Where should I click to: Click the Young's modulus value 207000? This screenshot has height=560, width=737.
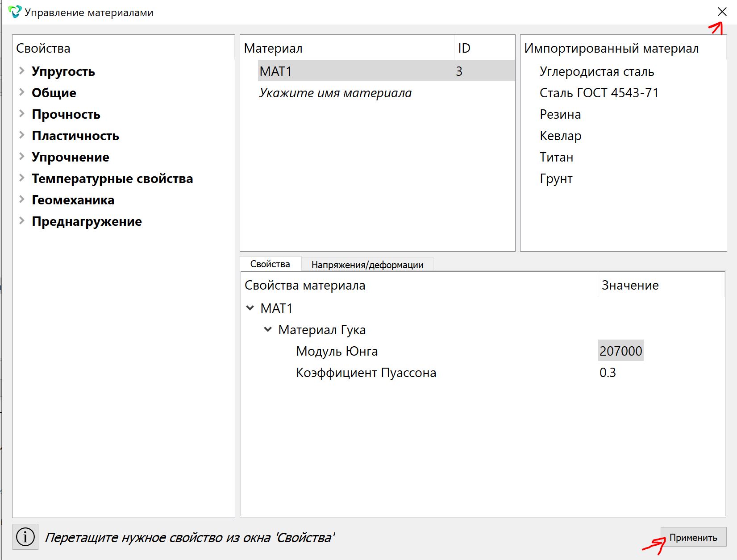620,351
